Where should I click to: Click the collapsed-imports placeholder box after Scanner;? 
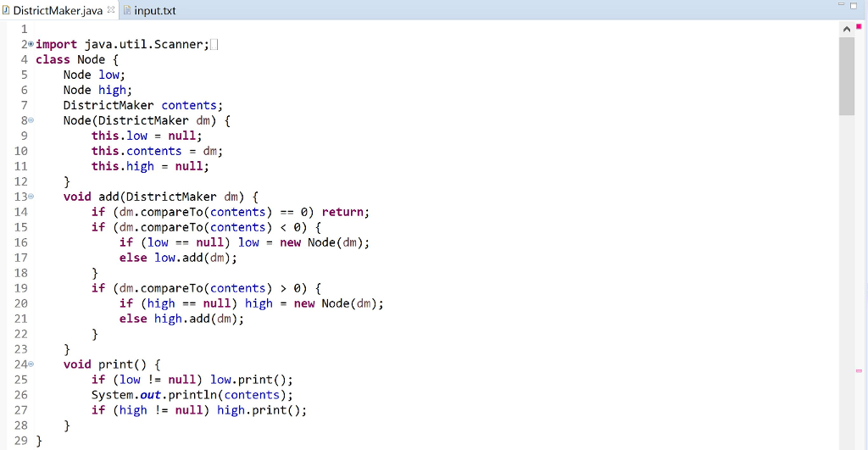coord(214,44)
